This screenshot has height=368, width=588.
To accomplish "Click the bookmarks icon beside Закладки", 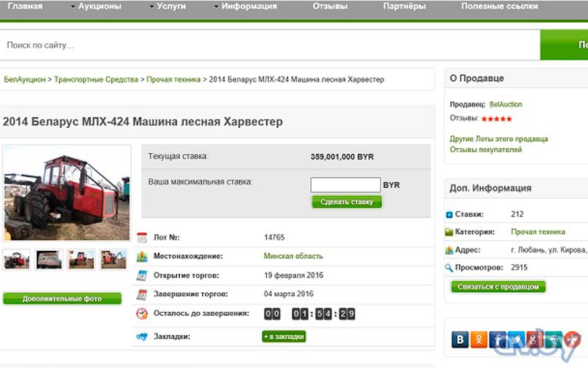I will pos(142,336).
